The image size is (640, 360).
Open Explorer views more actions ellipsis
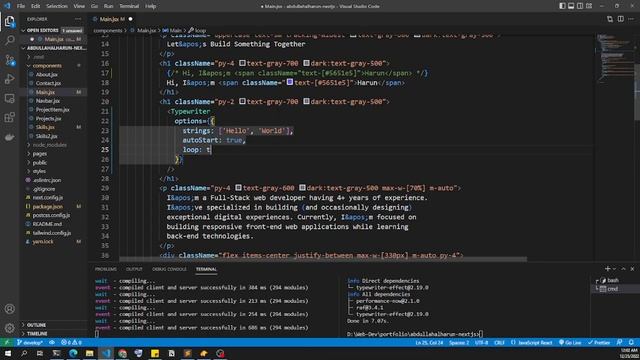click(78, 19)
